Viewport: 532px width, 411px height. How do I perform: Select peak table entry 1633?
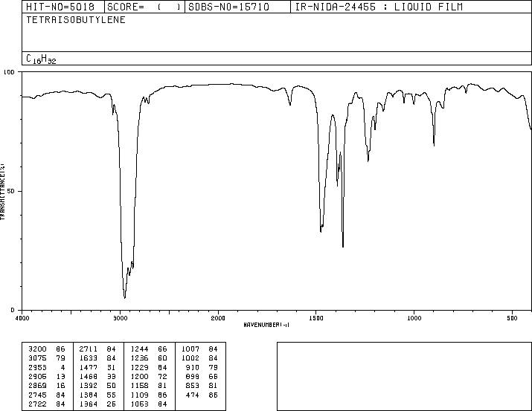coord(89,358)
